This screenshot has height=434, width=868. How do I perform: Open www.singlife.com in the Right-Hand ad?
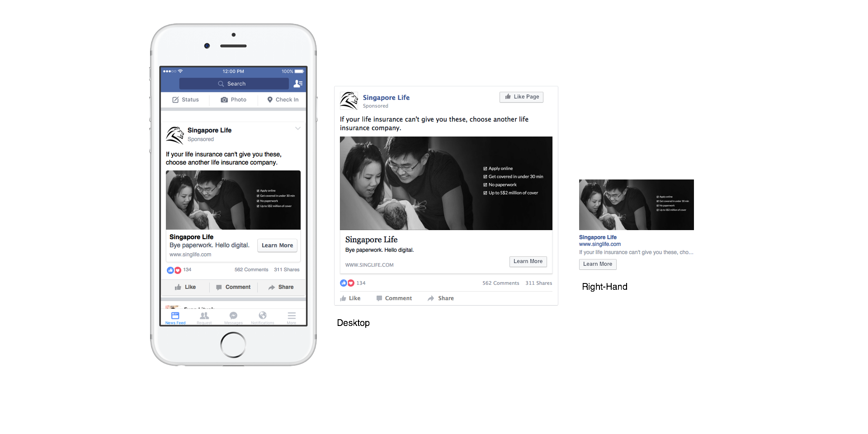pyautogui.click(x=600, y=244)
